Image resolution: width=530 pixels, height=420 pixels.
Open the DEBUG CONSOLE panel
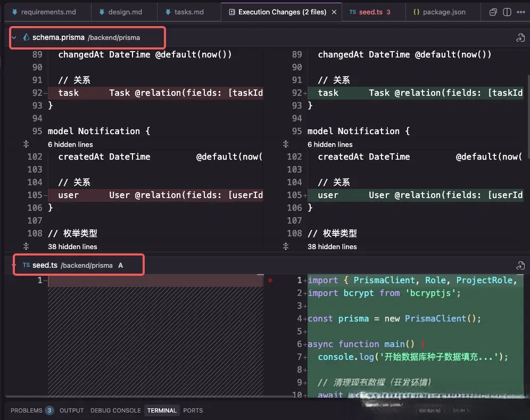click(115, 410)
